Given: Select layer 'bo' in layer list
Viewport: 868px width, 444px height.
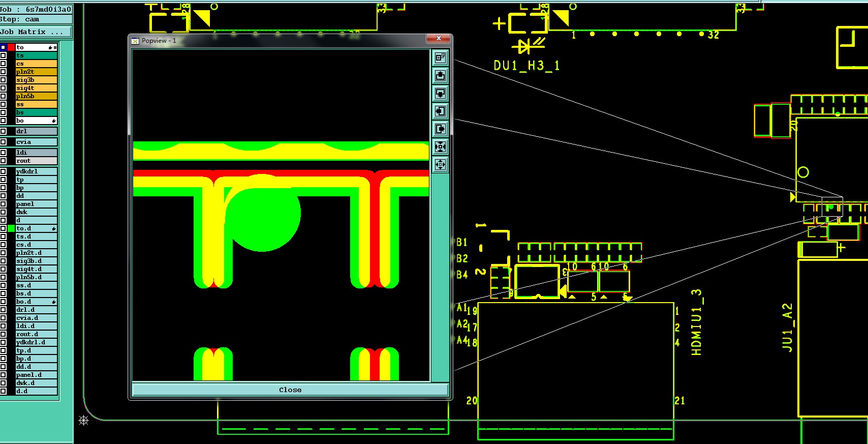Looking at the screenshot, I should 37,121.
